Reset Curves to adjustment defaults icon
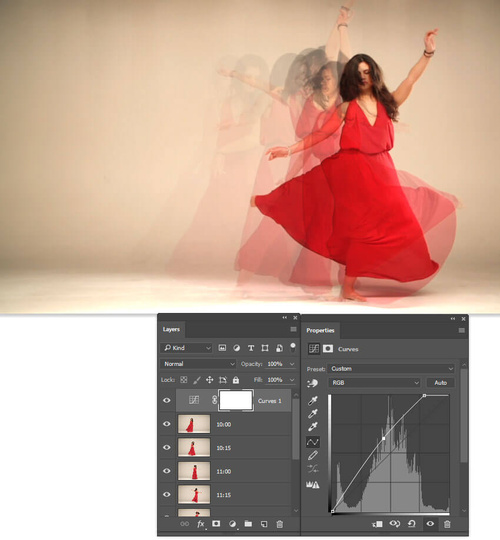Image resolution: width=500 pixels, height=540 pixels. coord(412,524)
